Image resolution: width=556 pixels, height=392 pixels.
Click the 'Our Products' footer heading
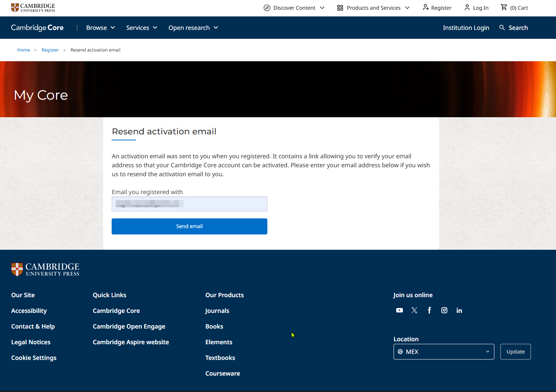(x=224, y=295)
